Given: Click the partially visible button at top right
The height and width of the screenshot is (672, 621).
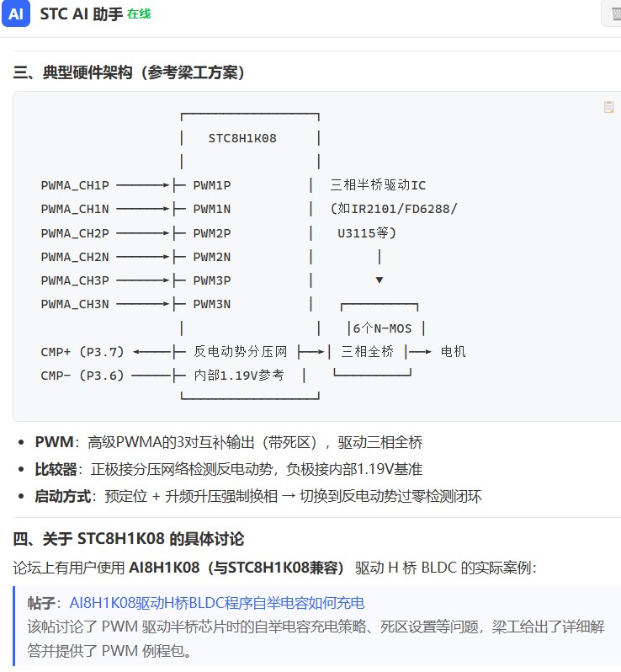Looking at the screenshot, I should click(612, 14).
